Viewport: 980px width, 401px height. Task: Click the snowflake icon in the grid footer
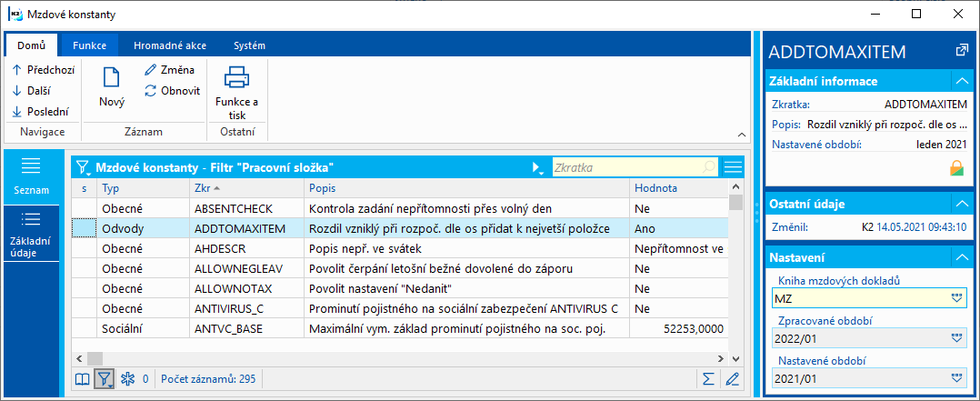[x=127, y=378]
